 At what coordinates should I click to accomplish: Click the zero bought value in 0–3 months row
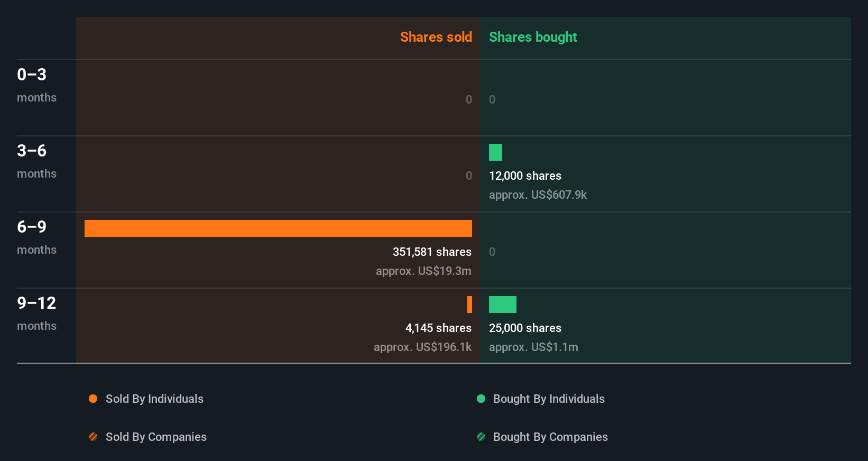click(x=492, y=100)
